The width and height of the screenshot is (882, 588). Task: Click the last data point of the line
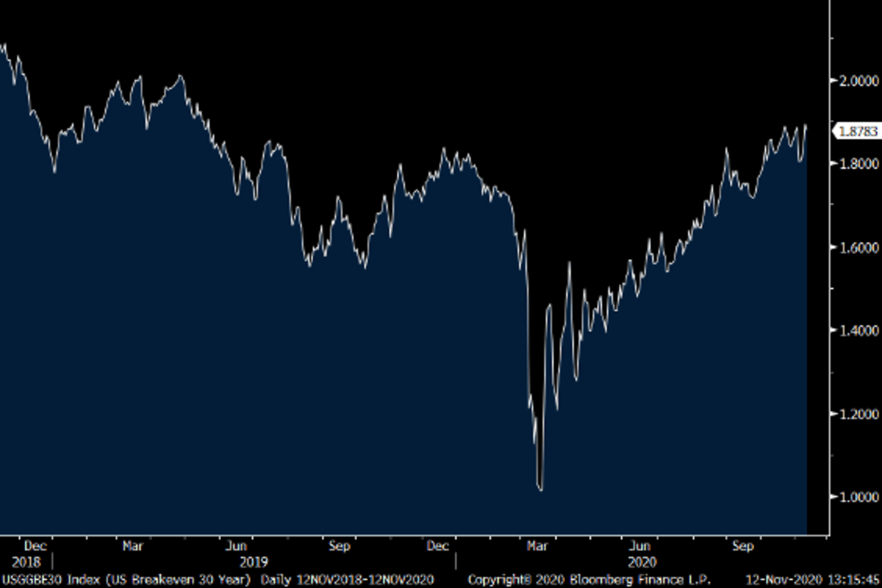pos(806,126)
